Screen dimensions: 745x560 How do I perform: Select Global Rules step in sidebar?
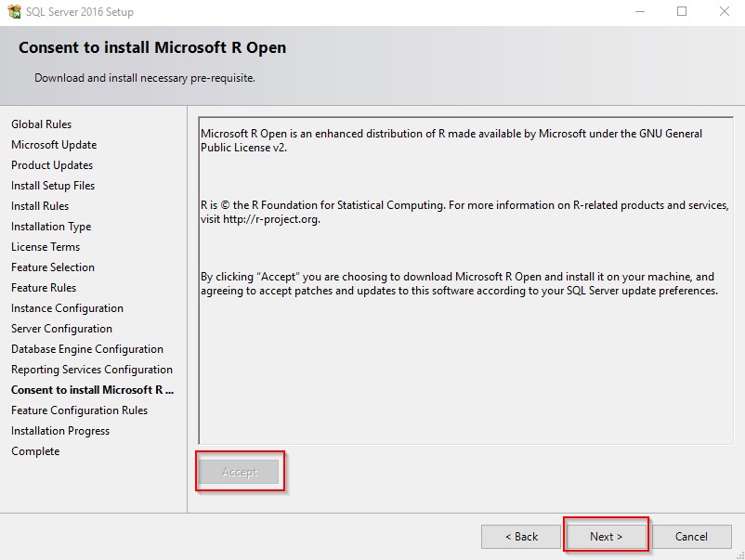point(41,124)
